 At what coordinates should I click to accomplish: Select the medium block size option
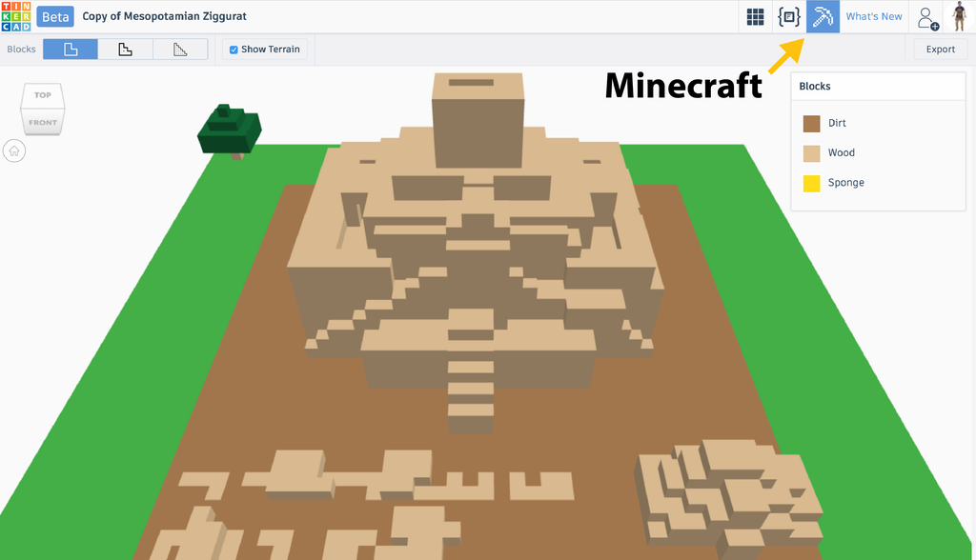coord(125,50)
